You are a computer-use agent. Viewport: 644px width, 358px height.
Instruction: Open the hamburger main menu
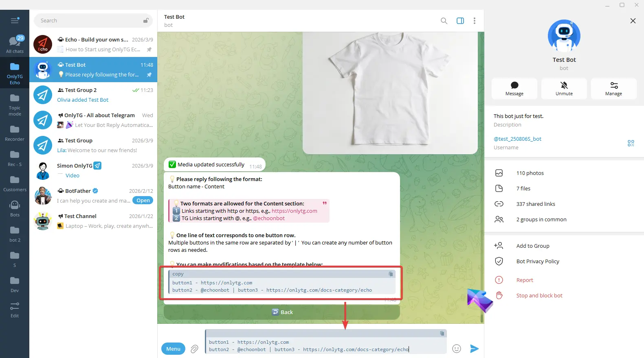coord(15,21)
